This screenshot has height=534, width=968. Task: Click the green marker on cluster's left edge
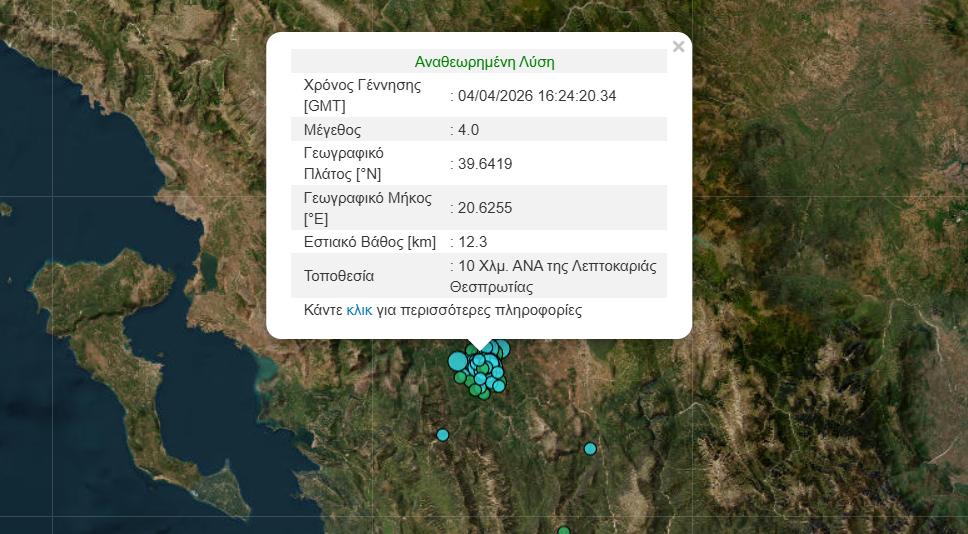point(461,378)
